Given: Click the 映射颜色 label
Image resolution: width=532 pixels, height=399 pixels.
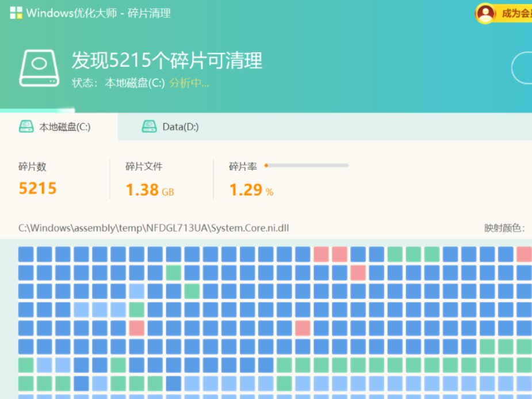Looking at the screenshot, I should (504, 228).
